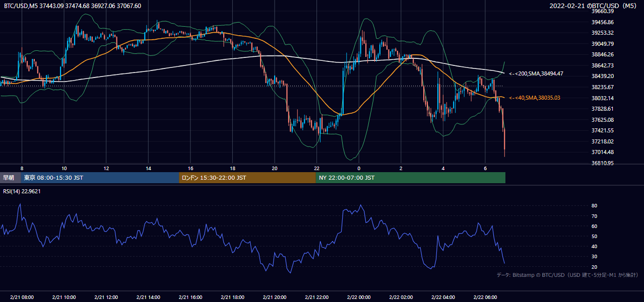The width and height of the screenshot is (644, 302).
Task: Click RSI axis level 50
Action: (x=594, y=236)
